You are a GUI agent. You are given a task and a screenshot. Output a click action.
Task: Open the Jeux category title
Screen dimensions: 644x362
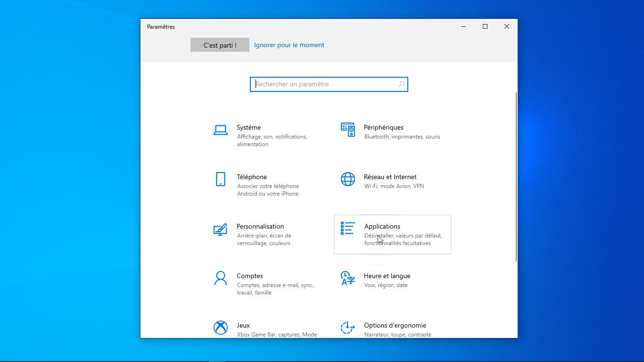[243, 325]
